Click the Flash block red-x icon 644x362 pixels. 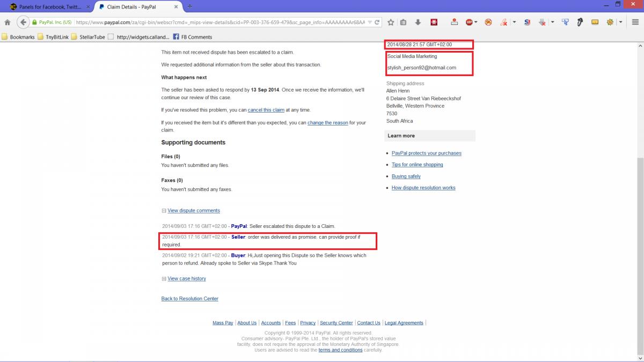coord(504,23)
